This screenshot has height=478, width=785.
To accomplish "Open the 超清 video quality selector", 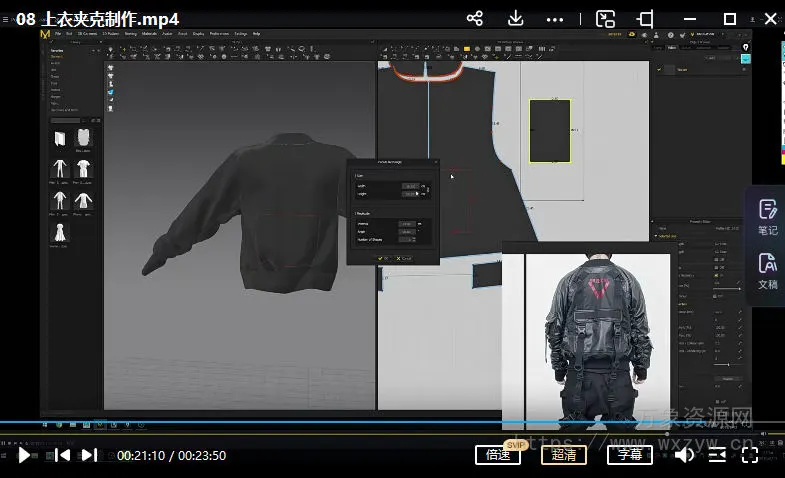I will 563,455.
